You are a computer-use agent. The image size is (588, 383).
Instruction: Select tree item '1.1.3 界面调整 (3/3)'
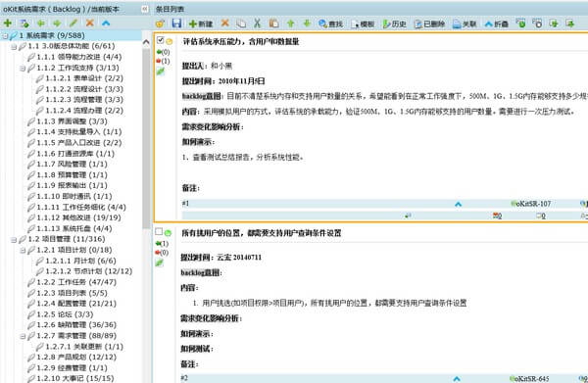[72, 121]
